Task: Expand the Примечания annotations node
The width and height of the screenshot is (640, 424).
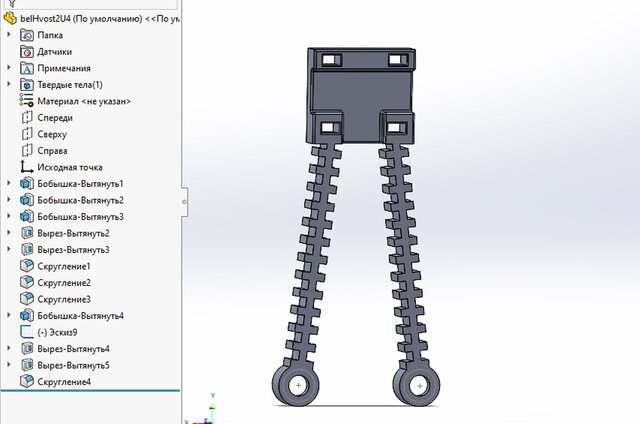Action: (9, 68)
